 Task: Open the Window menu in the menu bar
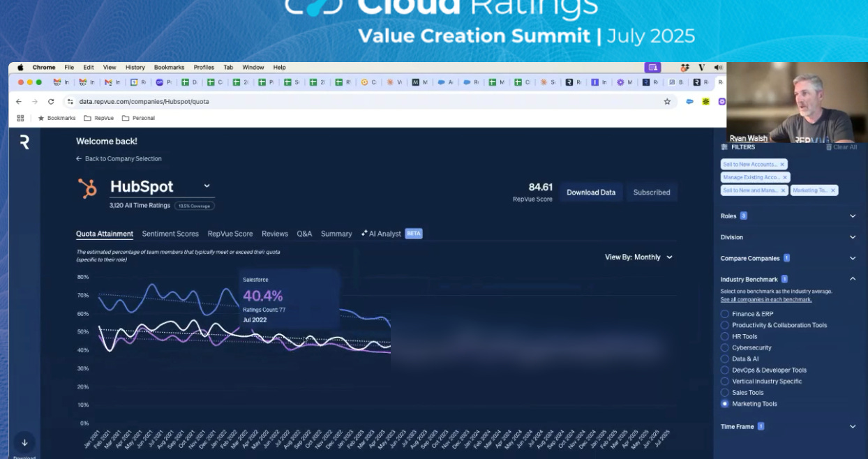pyautogui.click(x=253, y=68)
